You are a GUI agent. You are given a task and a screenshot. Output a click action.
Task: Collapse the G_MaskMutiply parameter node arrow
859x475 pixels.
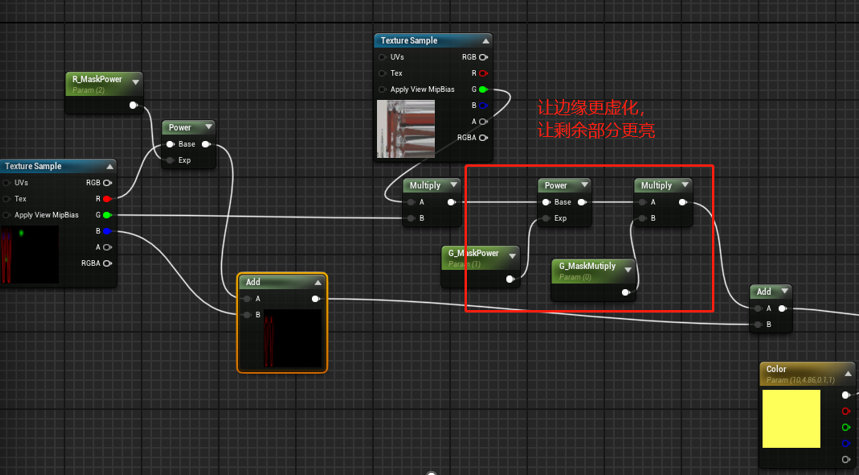627,268
